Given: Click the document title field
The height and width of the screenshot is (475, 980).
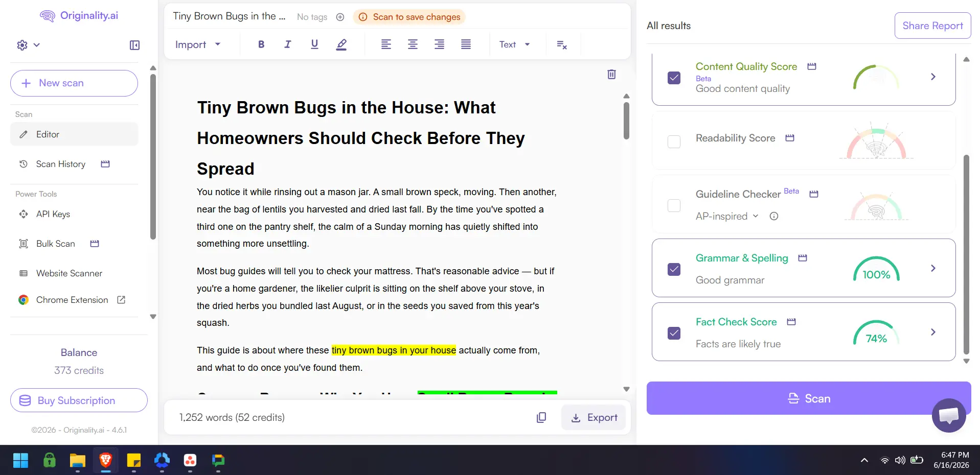Looking at the screenshot, I should tap(230, 16).
